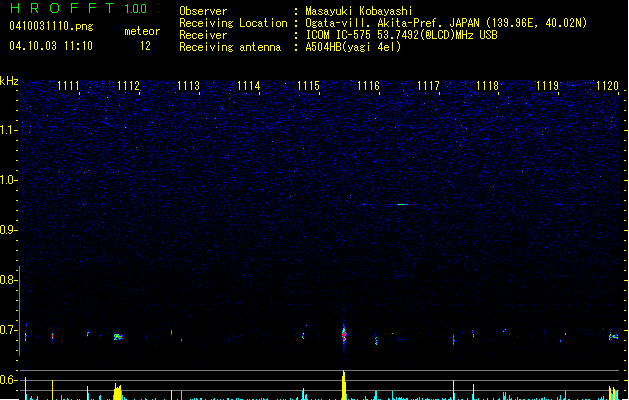Viewport: 629px width, 400px height.
Task: Click the 1120 time marker
Action: [607, 86]
